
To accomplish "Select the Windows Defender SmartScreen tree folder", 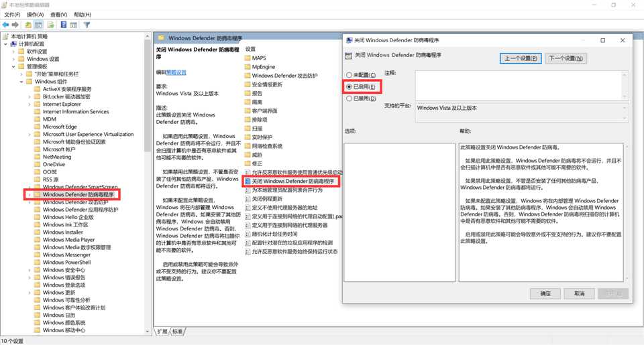I will click(x=80, y=187).
